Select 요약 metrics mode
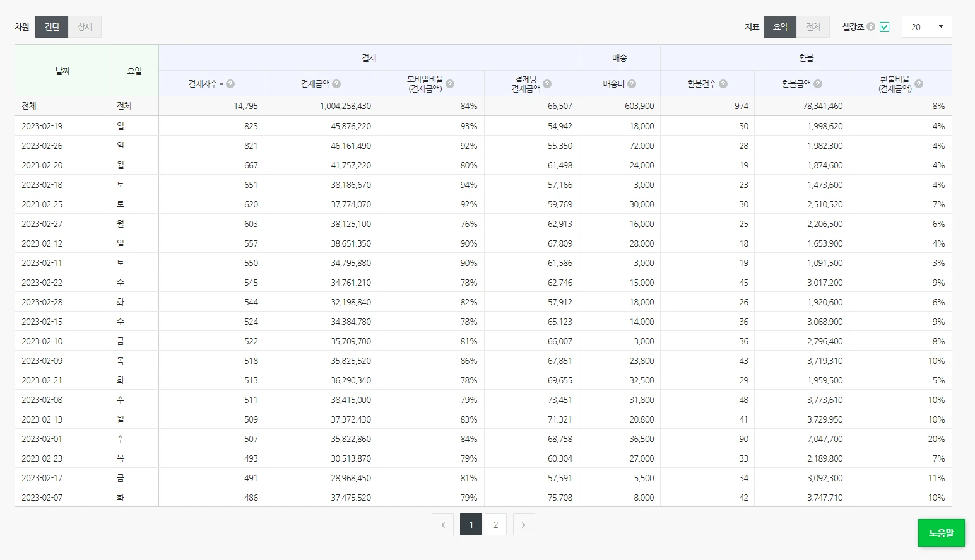The image size is (975, 560). tap(780, 26)
